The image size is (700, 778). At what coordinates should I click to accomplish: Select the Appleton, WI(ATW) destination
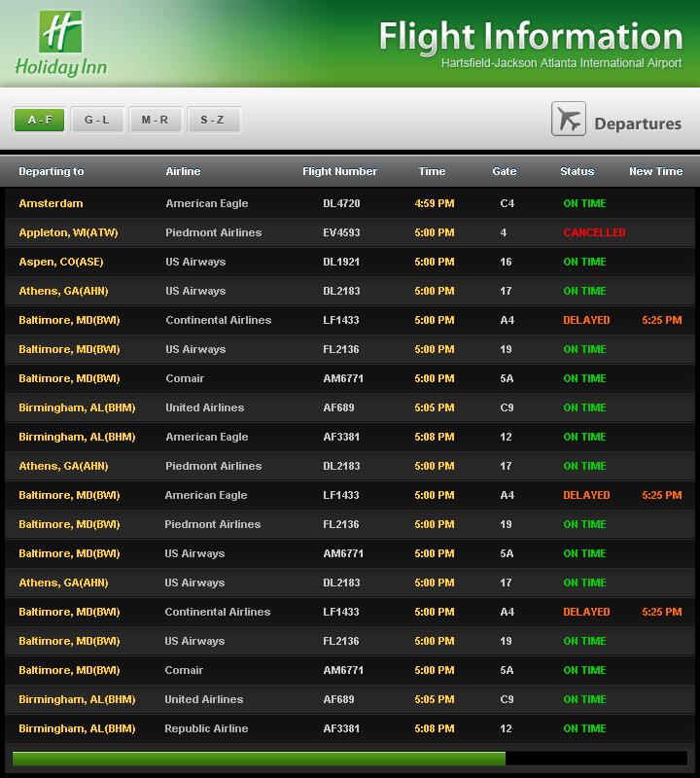click(68, 232)
